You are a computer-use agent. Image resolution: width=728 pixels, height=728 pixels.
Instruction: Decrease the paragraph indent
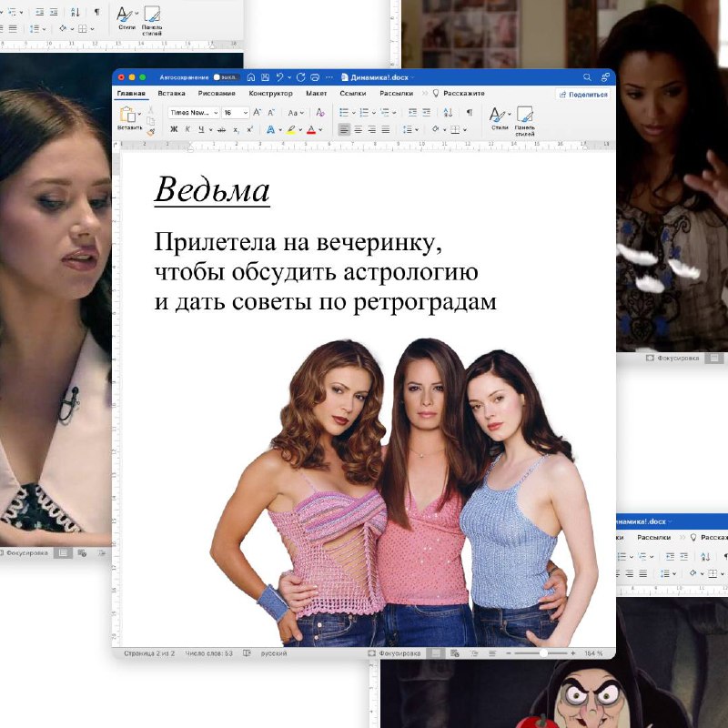pyautogui.click(x=412, y=112)
